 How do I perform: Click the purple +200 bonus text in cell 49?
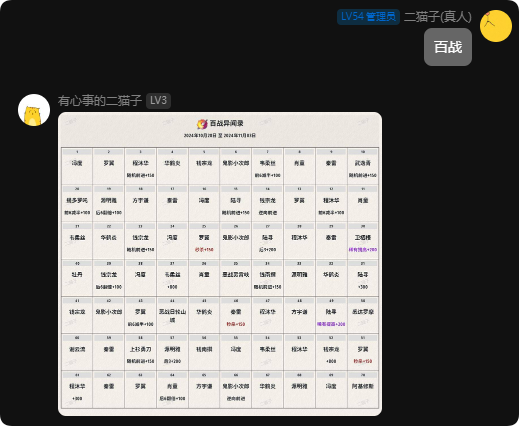pyautogui.click(x=331, y=324)
